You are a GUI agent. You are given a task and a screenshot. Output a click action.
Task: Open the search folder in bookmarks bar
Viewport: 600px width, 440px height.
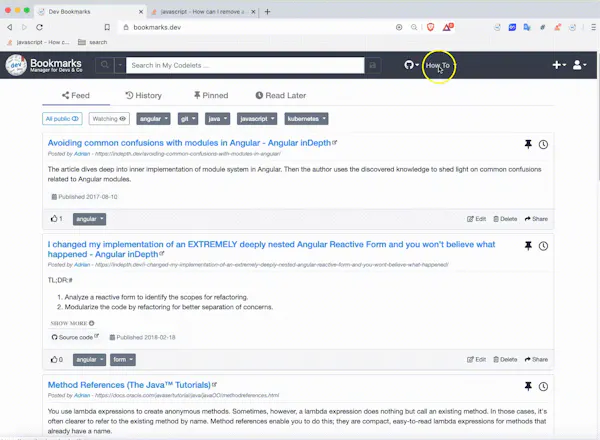(93, 42)
